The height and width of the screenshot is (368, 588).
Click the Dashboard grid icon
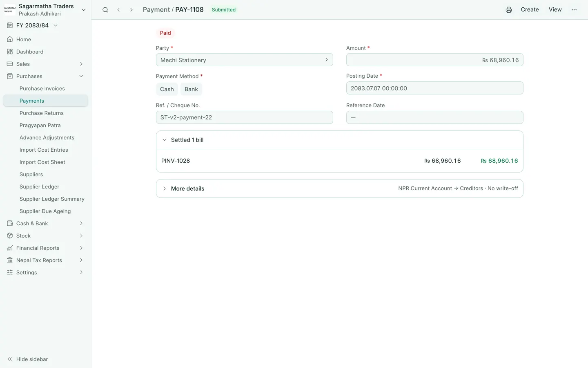[10, 52]
